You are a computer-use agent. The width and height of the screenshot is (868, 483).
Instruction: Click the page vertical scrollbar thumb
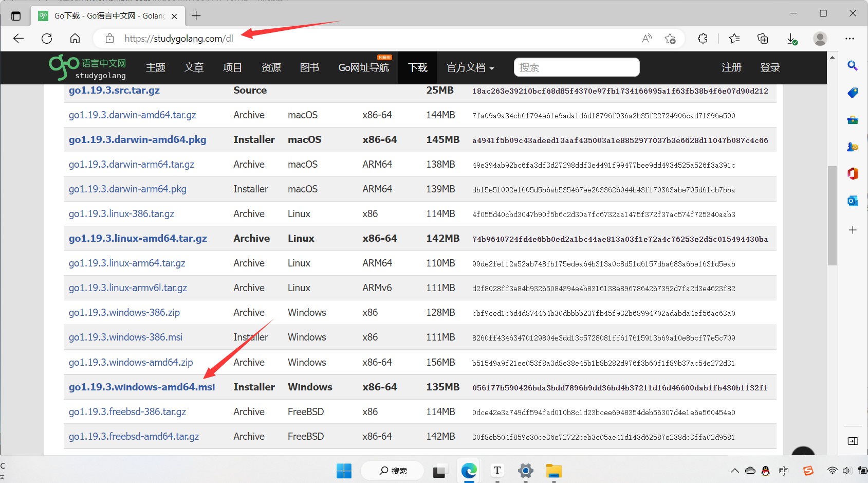pyautogui.click(x=832, y=215)
